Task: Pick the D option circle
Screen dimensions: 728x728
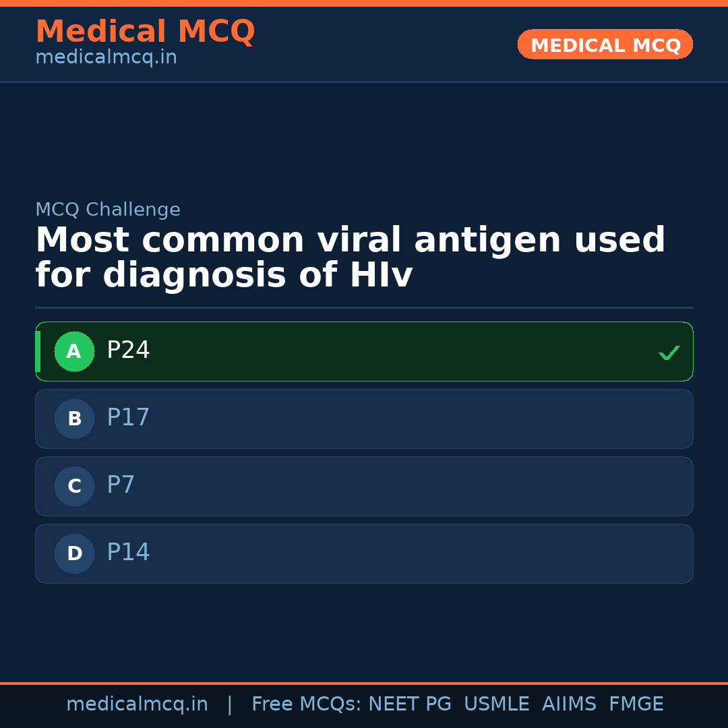Action: (74, 553)
